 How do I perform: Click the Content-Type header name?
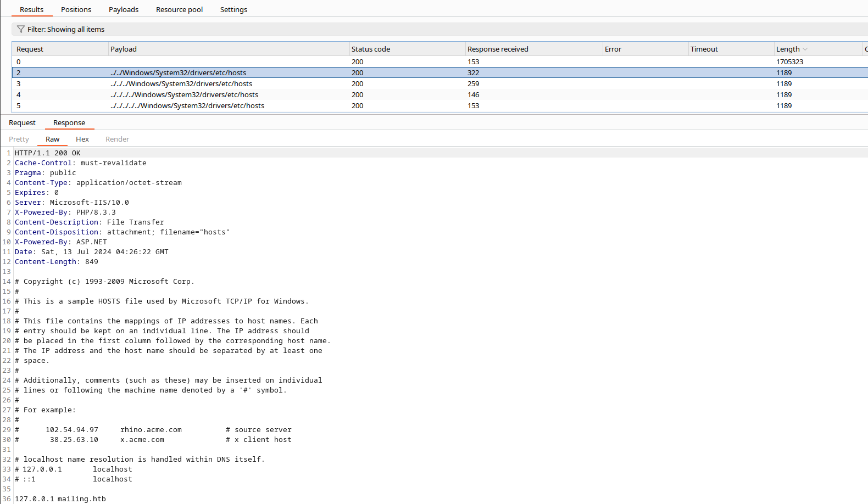(41, 183)
